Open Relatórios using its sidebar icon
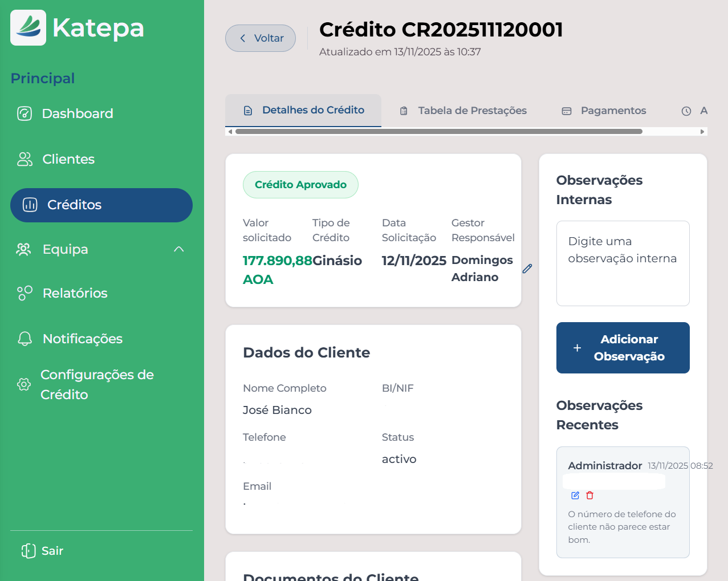This screenshot has width=728, height=581. tap(25, 292)
